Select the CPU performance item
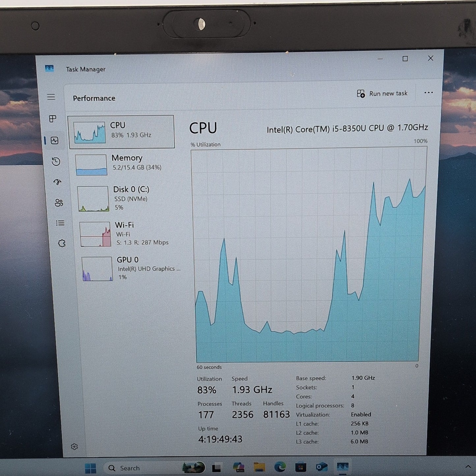The height and width of the screenshot is (476, 476). (121, 131)
